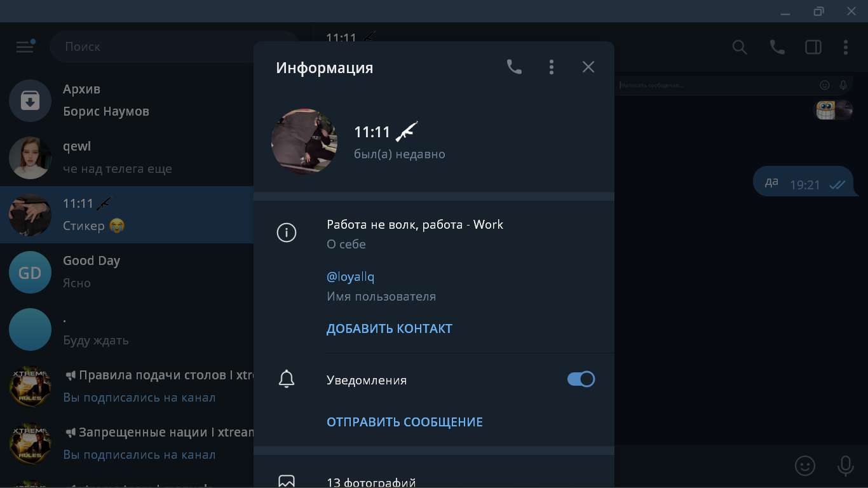Image resolution: width=868 pixels, height=488 pixels.
Task: Copy username @loyallq
Action: tap(350, 277)
